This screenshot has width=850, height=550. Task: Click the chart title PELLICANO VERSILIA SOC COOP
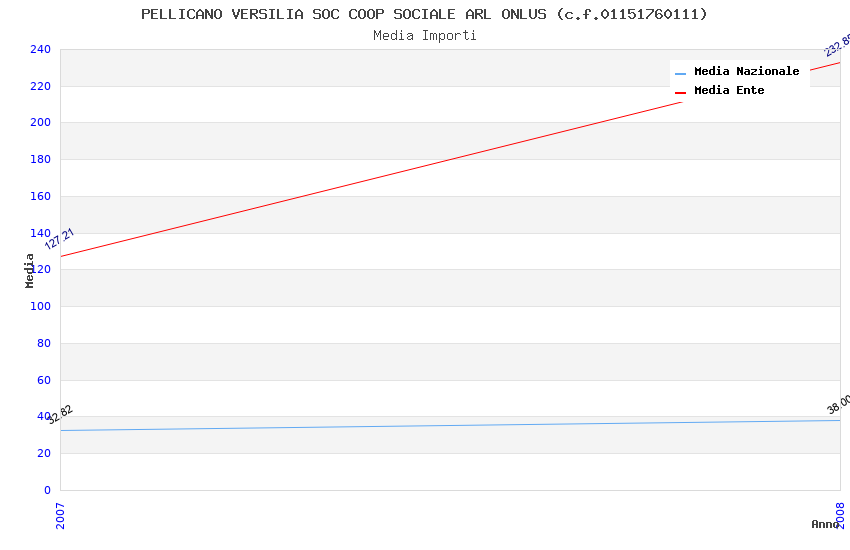tap(424, 14)
